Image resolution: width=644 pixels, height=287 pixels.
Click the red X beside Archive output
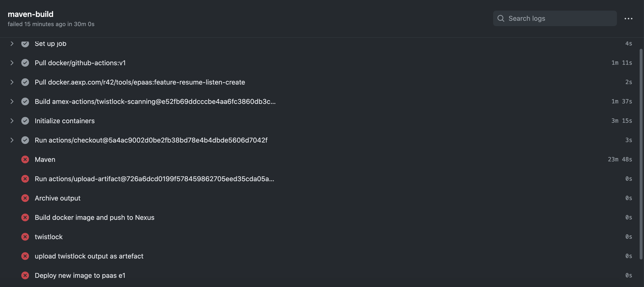25,198
